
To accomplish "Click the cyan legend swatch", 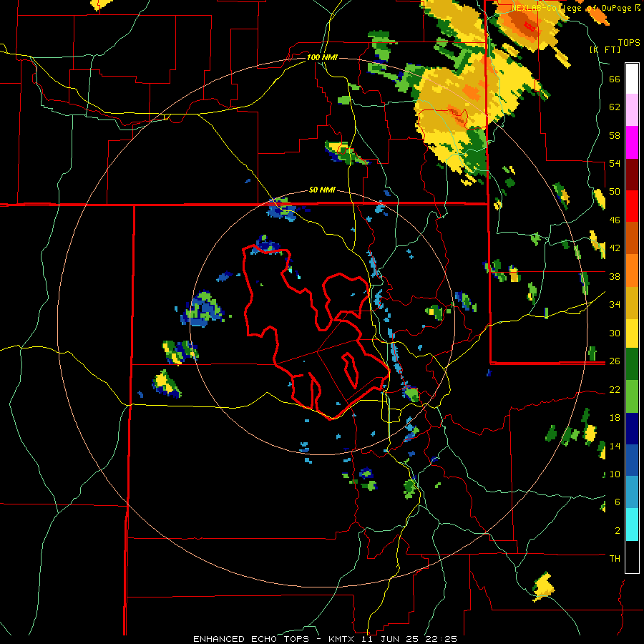I will point(632,525).
